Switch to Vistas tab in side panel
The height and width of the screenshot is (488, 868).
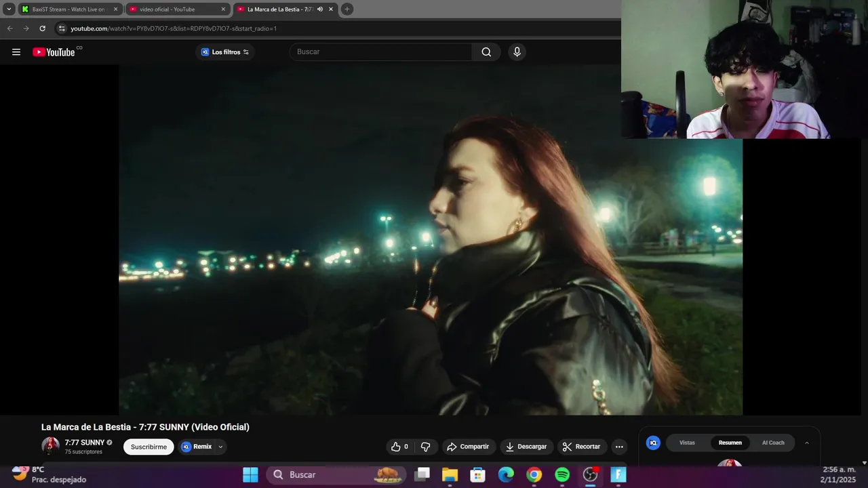point(687,443)
